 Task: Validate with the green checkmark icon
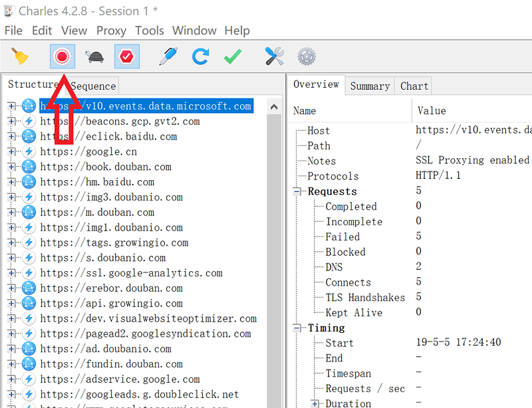233,56
